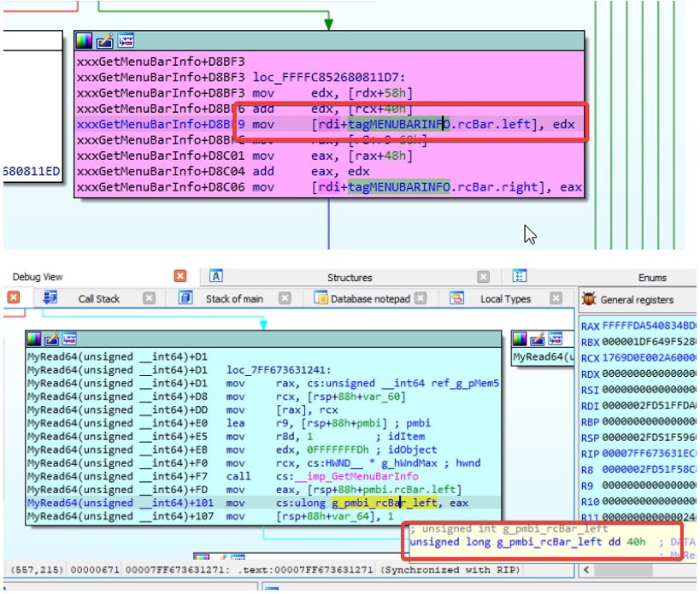The width and height of the screenshot is (700, 594).
Task: Click the Enums tab icon
Action: pos(520,276)
